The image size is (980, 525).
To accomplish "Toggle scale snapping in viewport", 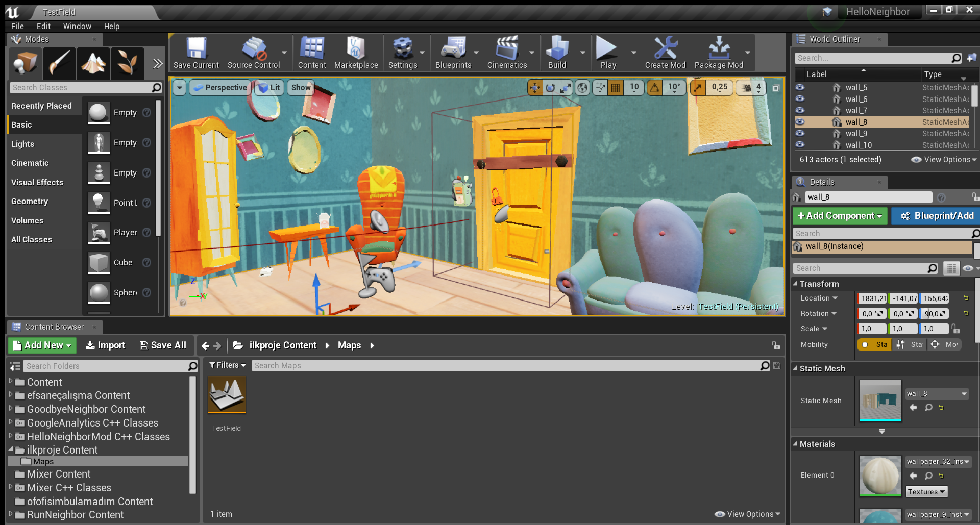I will coord(697,88).
